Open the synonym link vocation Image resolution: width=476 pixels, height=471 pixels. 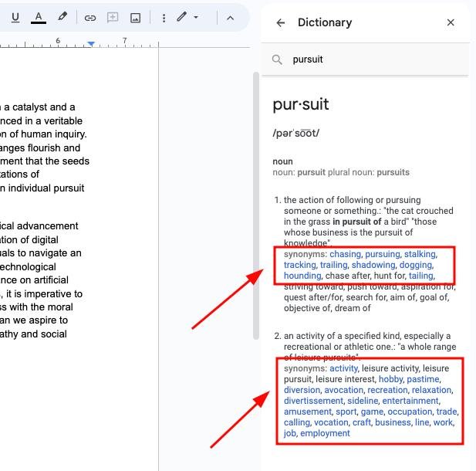[x=331, y=422]
